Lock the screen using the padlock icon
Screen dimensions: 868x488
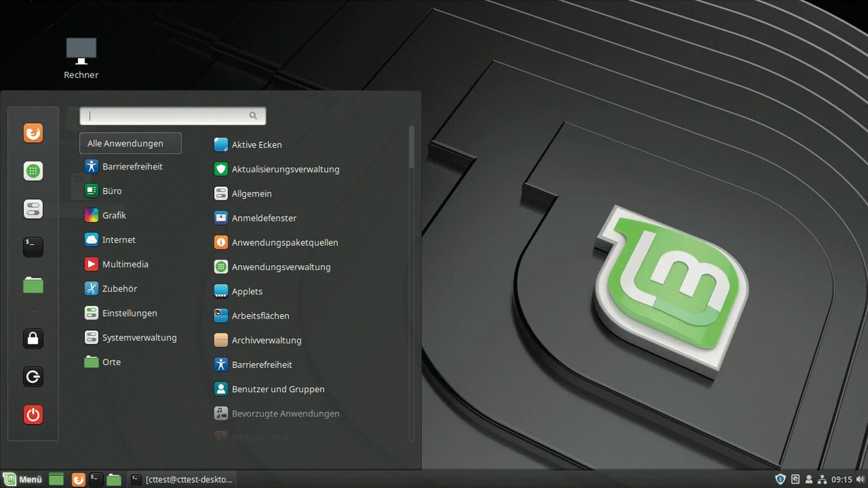pos(33,339)
